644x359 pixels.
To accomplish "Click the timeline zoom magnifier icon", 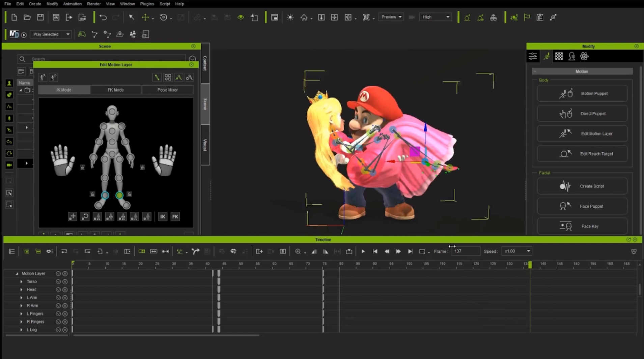I will point(298,251).
